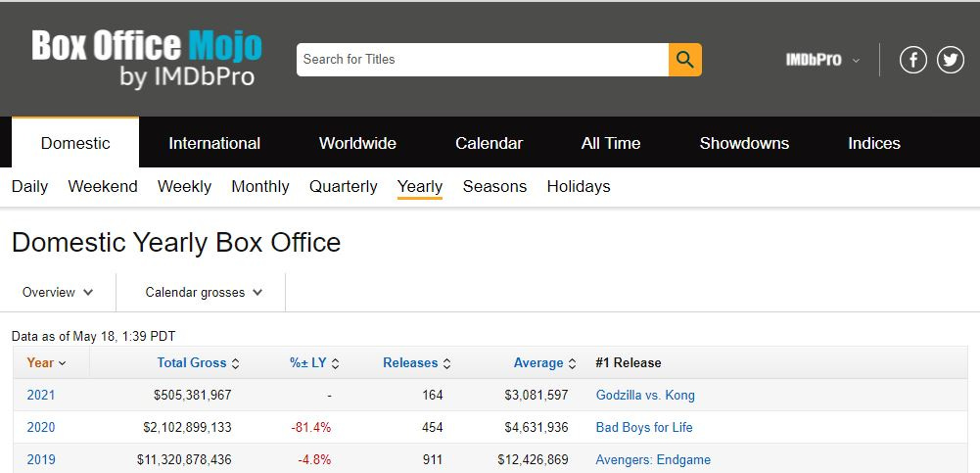Select the Daily sub-tab
This screenshot has width=980, height=473.
click(x=30, y=186)
